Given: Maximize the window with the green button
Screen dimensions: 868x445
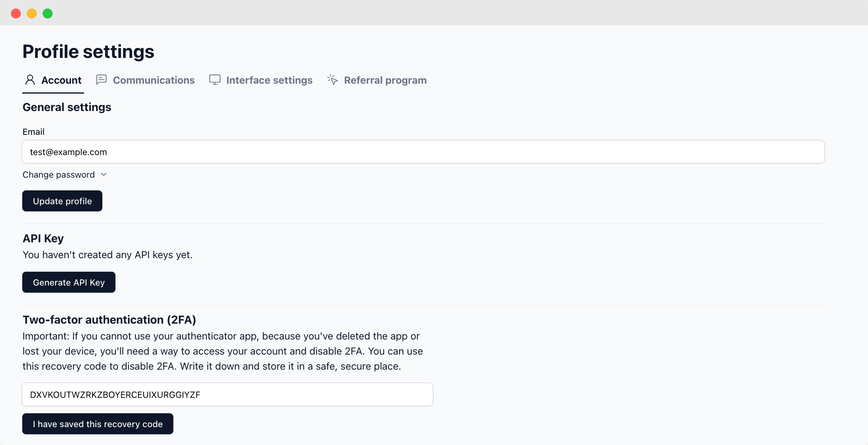Looking at the screenshot, I should coord(48,13).
